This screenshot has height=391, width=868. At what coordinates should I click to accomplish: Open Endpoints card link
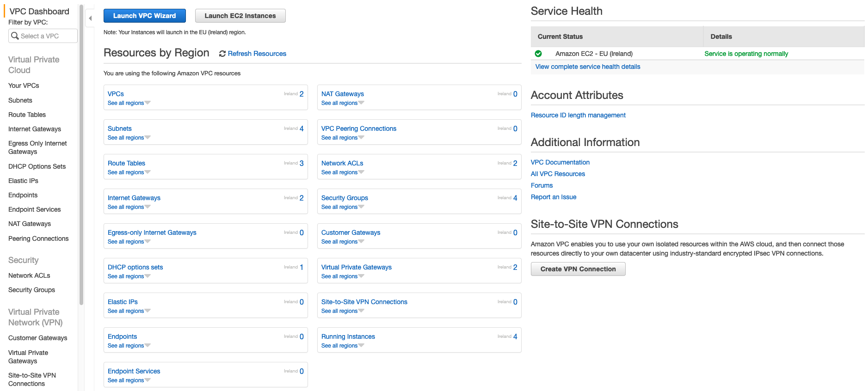coord(123,336)
